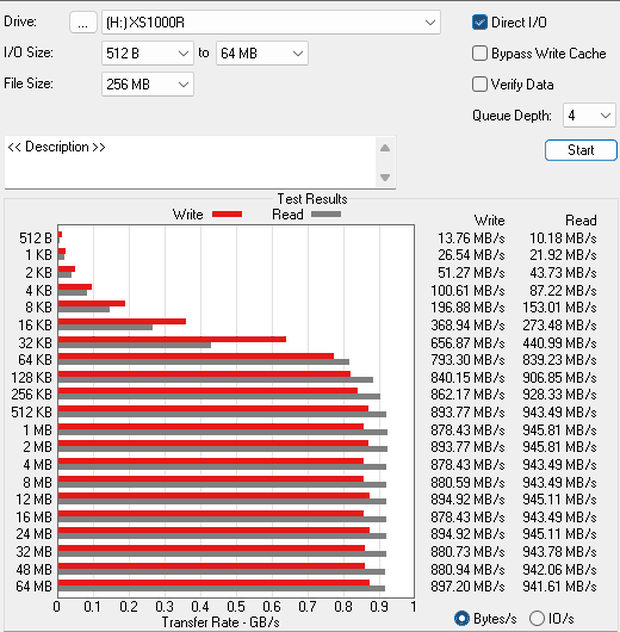Click the 928.33 MB/s read value
Viewport: 620px width, 632px height.
(x=560, y=394)
